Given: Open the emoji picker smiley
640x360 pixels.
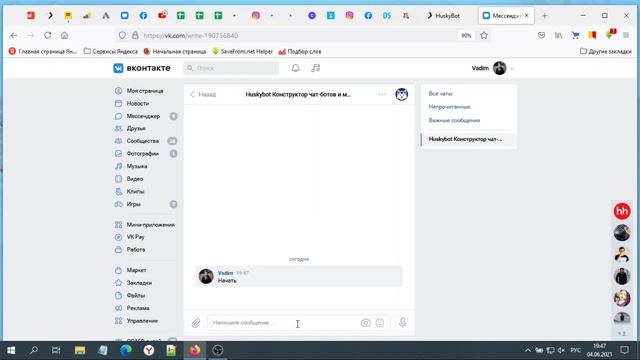Looking at the screenshot, I should click(x=380, y=323).
